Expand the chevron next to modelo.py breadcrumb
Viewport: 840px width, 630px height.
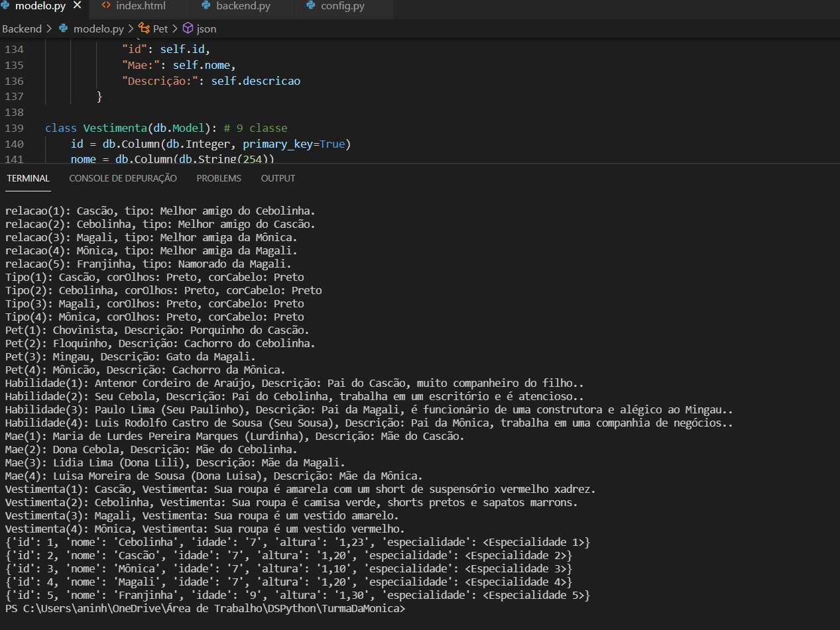pyautogui.click(x=130, y=28)
